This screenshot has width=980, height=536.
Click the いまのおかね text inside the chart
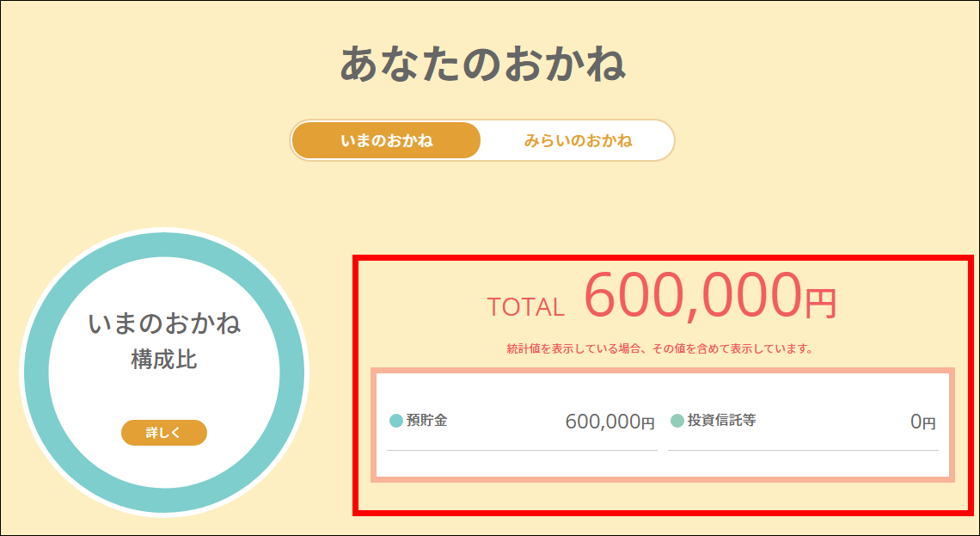pos(164,323)
